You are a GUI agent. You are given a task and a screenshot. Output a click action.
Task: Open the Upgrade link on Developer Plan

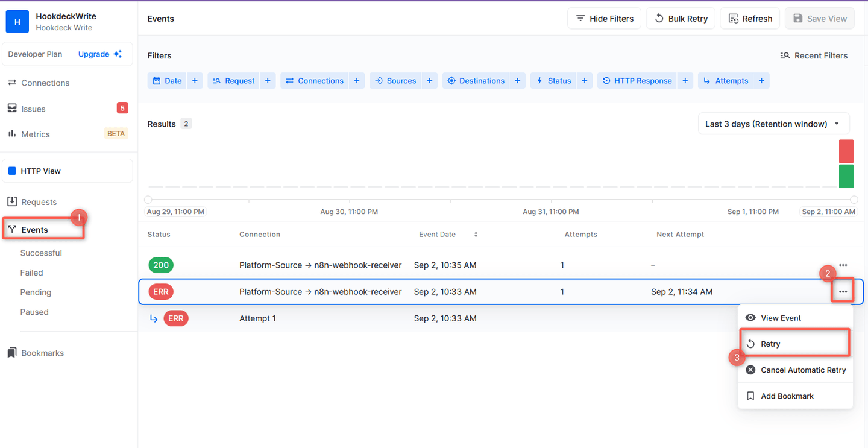(x=94, y=54)
